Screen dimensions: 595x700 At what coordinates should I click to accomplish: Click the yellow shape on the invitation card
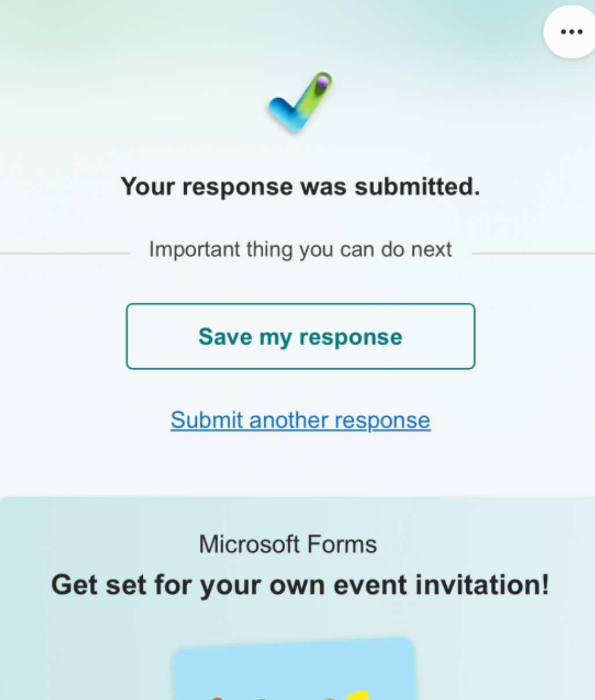point(359,695)
